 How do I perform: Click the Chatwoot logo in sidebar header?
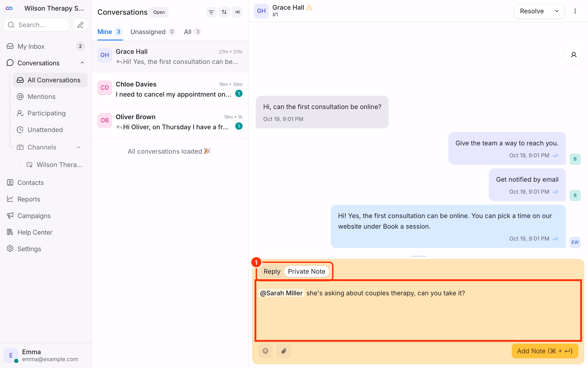point(9,8)
